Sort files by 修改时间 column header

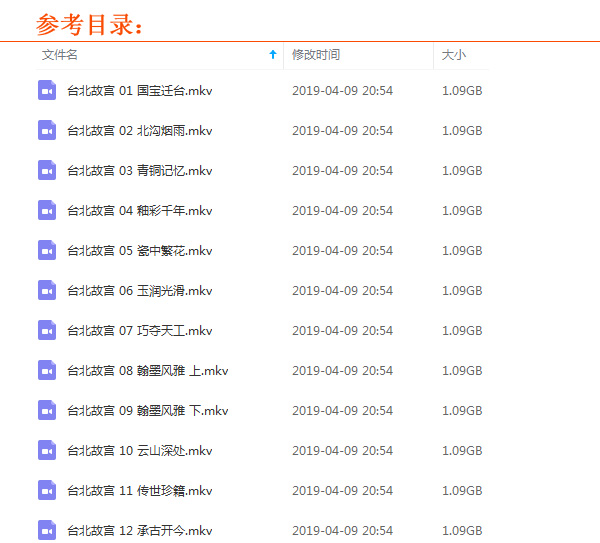pyautogui.click(x=316, y=55)
